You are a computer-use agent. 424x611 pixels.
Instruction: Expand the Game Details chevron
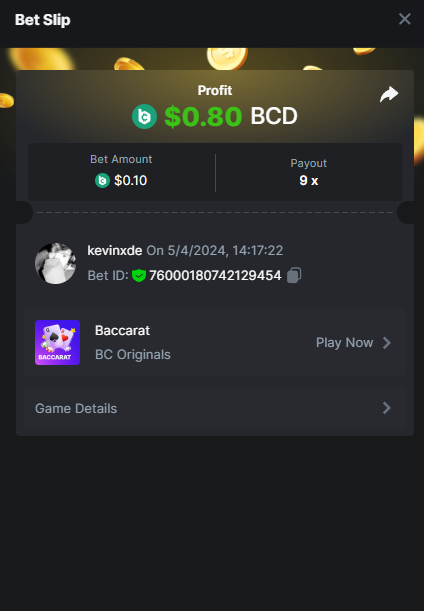[387, 408]
